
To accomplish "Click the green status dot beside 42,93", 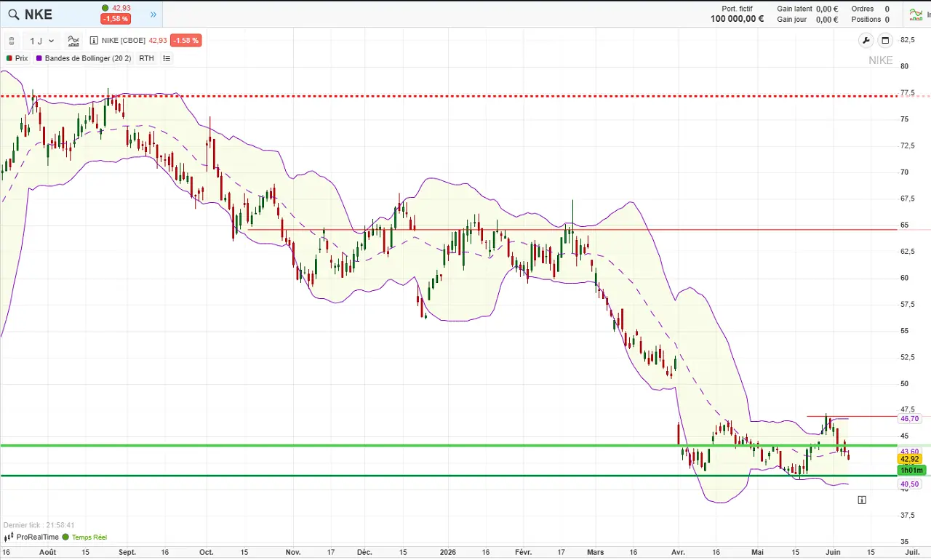I will pos(105,8).
